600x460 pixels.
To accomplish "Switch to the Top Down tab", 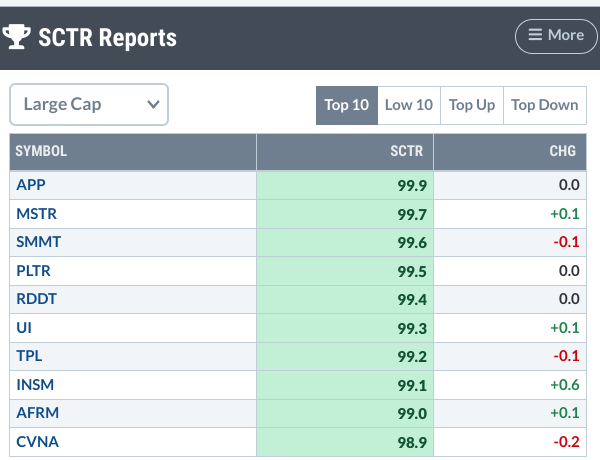I will point(545,105).
